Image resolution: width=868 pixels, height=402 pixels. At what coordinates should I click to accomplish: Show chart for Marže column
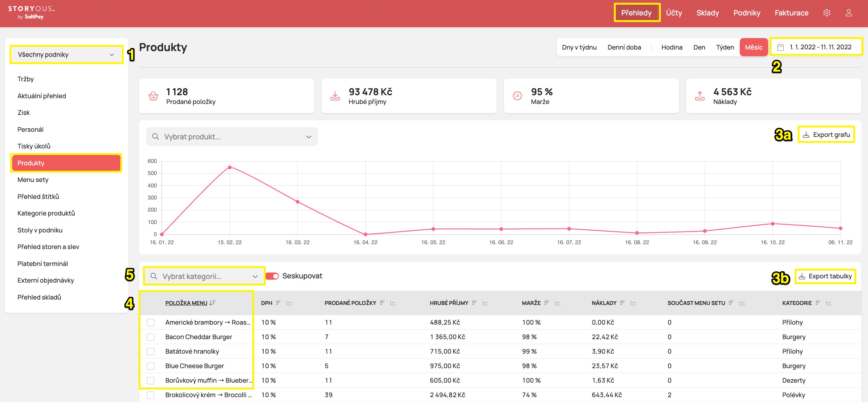click(557, 303)
